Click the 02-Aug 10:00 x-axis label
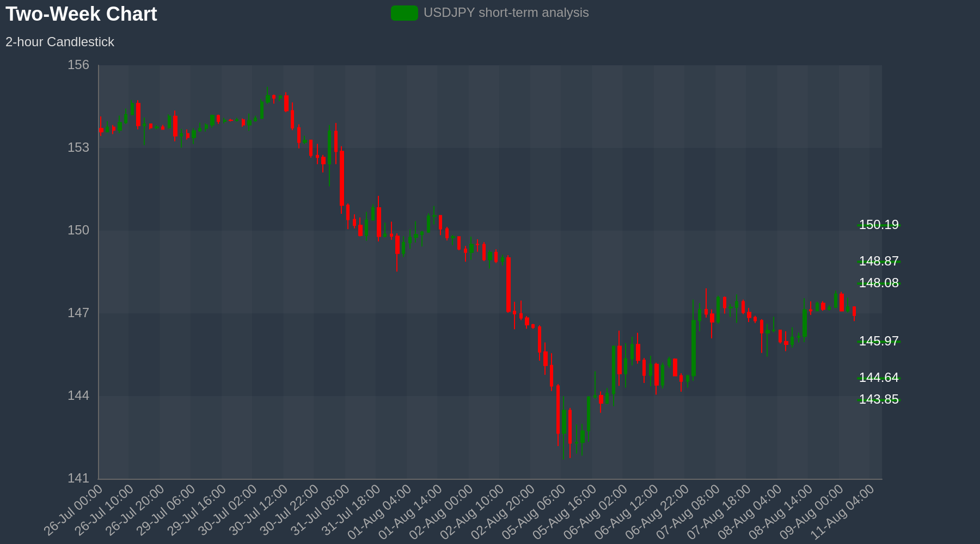The image size is (980, 544). click(x=473, y=511)
